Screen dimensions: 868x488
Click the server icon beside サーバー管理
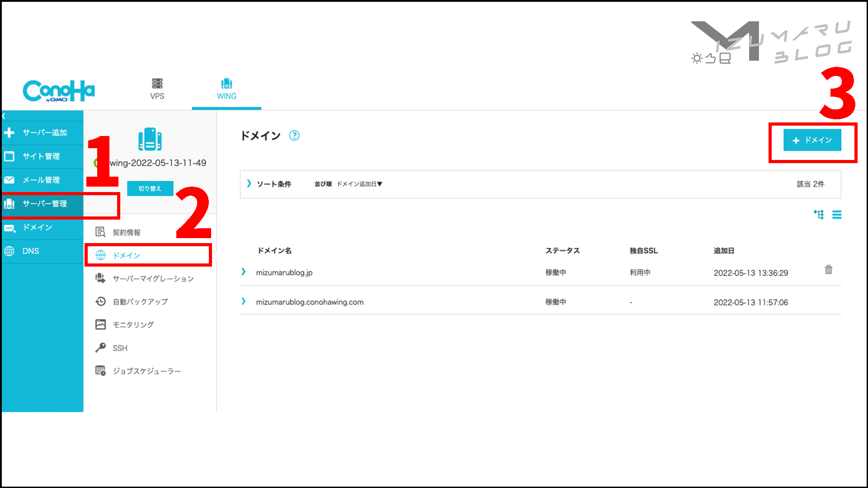(9, 204)
